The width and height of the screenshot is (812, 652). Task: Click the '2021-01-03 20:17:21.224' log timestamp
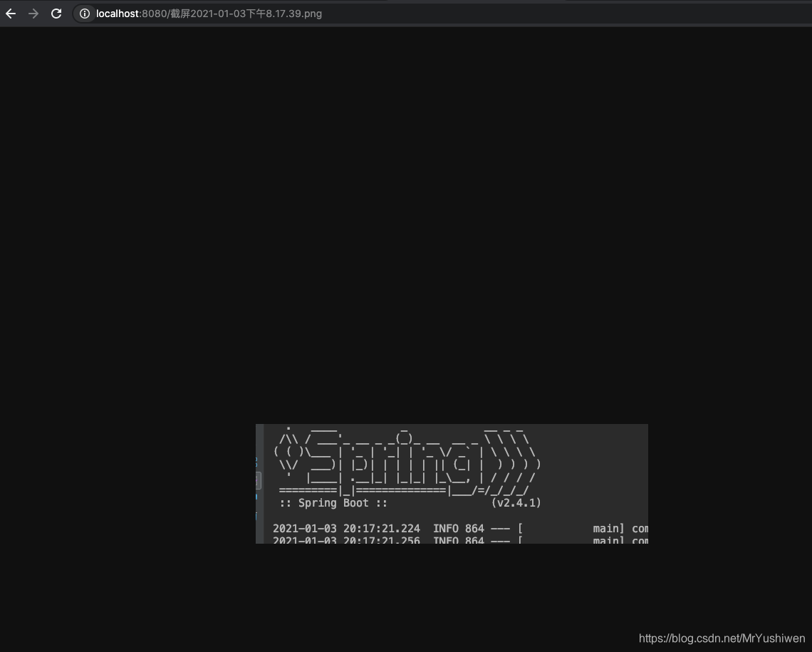pos(346,529)
